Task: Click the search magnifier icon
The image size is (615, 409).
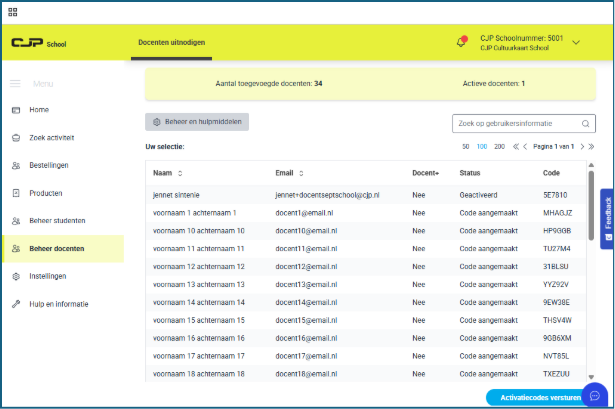Action: click(585, 124)
